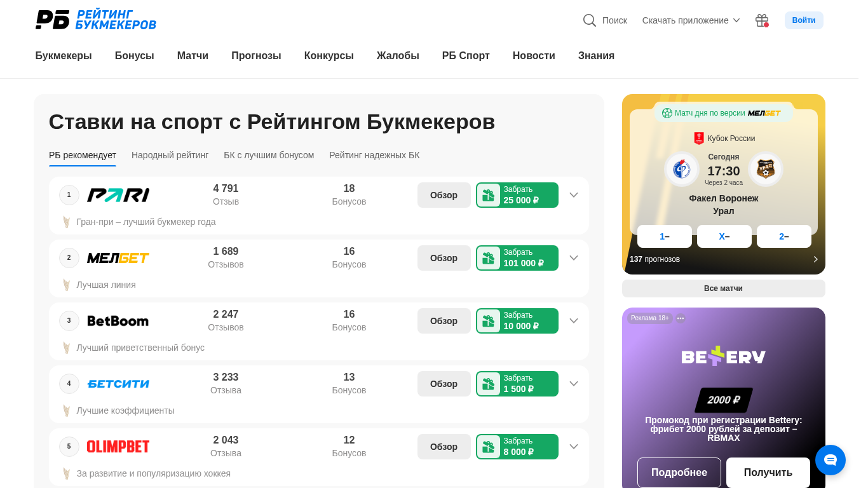The image size is (868, 488).
Task: Click the Войти login button
Action: [804, 20]
